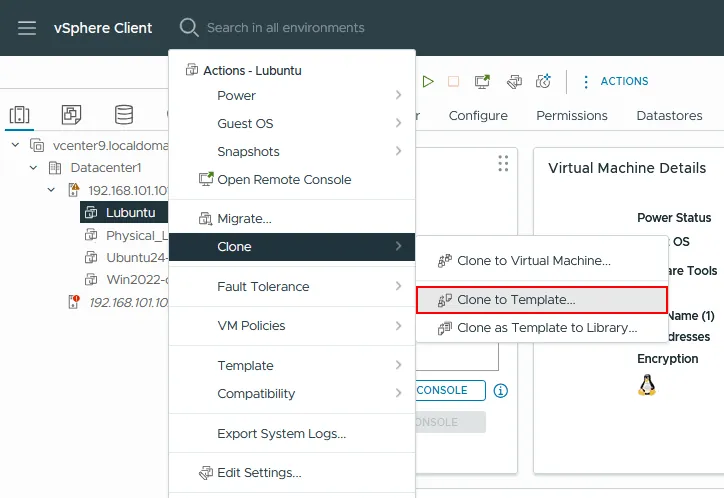724x498 pixels.
Task: Type in Search in all environments field
Action: pos(285,28)
